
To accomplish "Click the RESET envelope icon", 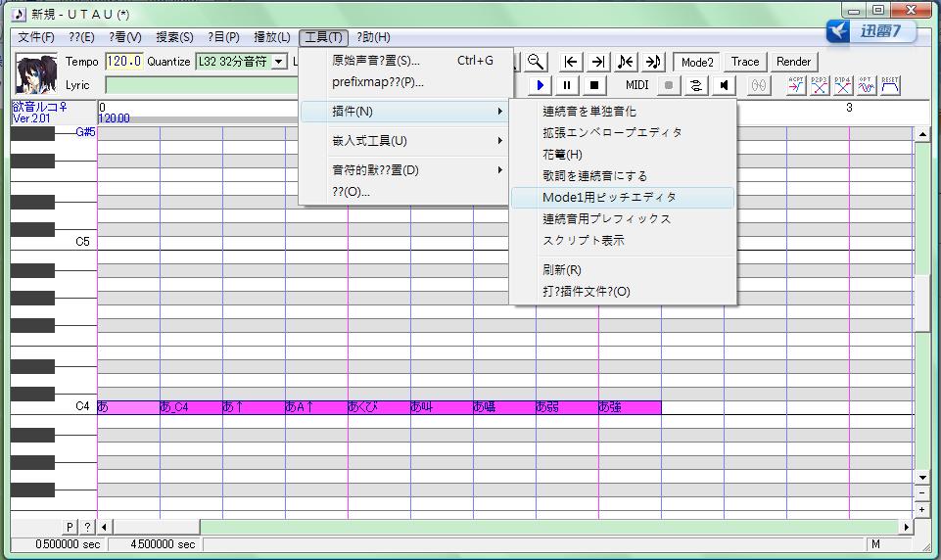I will tap(890, 85).
